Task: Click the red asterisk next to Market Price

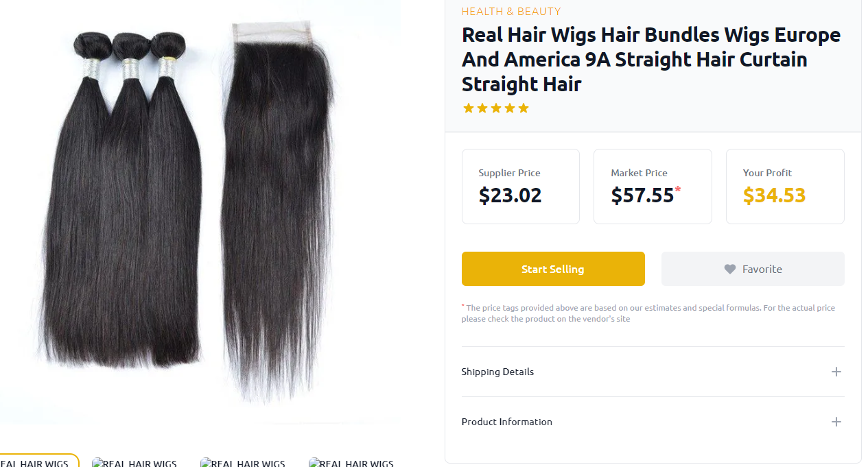Action: 678,189
